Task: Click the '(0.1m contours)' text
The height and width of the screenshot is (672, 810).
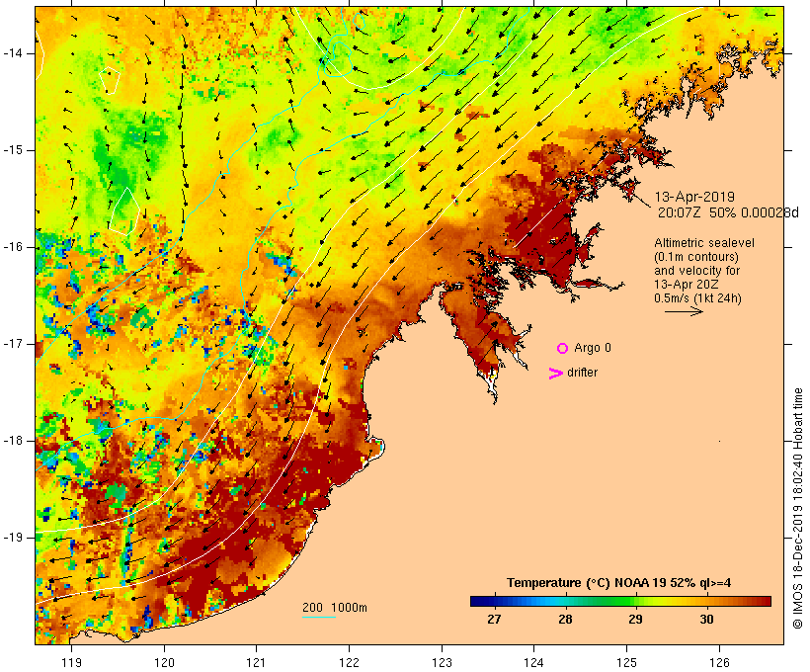Action: click(696, 257)
